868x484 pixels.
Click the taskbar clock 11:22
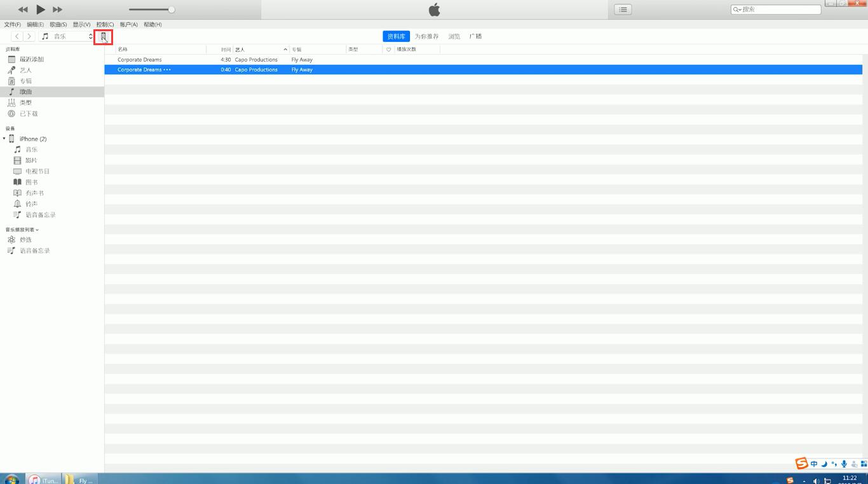pos(850,478)
